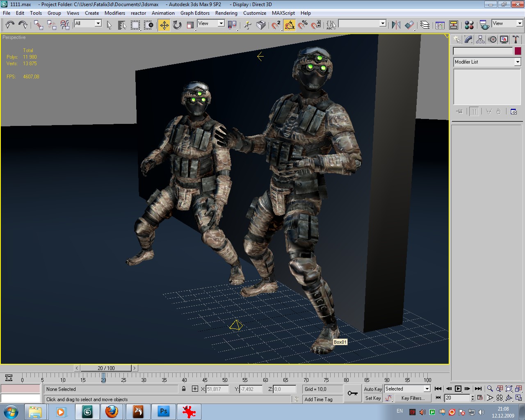Open the Layer Manager
This screenshot has width=525, height=420.
(425, 25)
